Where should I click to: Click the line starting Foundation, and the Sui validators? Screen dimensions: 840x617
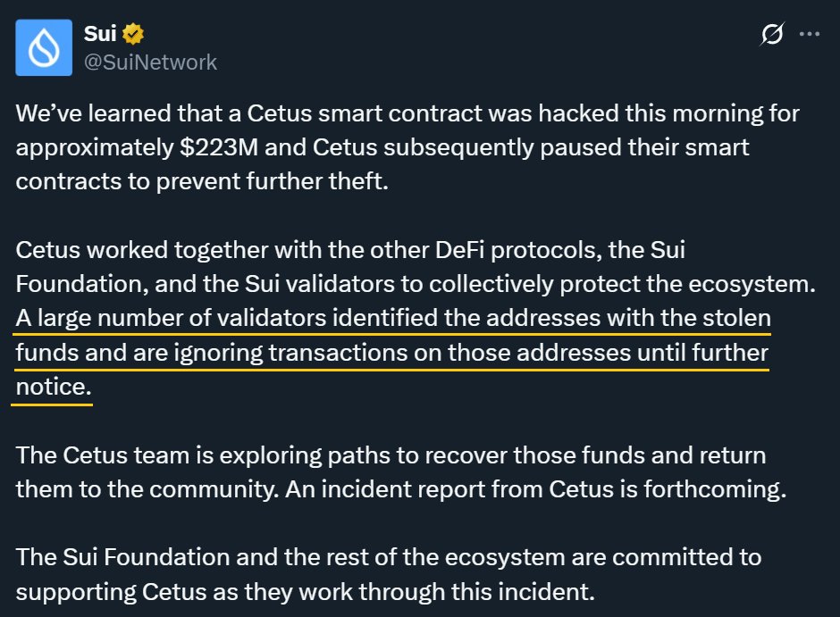click(x=416, y=284)
